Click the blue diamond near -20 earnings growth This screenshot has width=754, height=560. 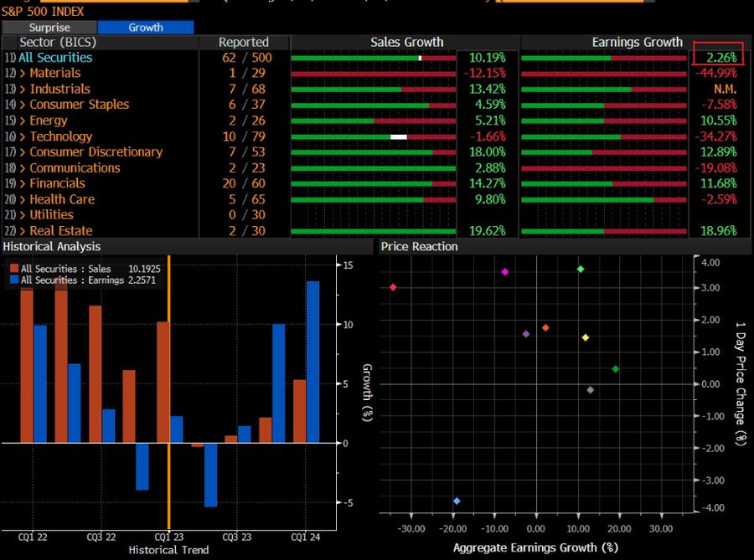pyautogui.click(x=457, y=501)
